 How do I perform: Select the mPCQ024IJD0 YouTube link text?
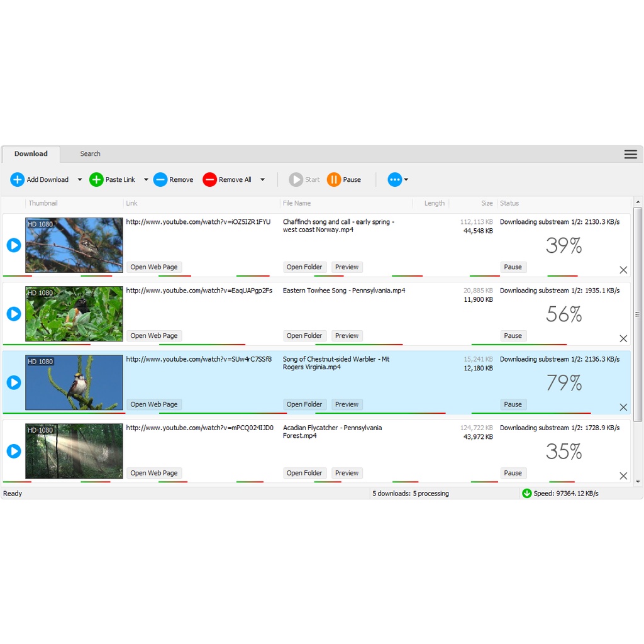[x=199, y=428]
